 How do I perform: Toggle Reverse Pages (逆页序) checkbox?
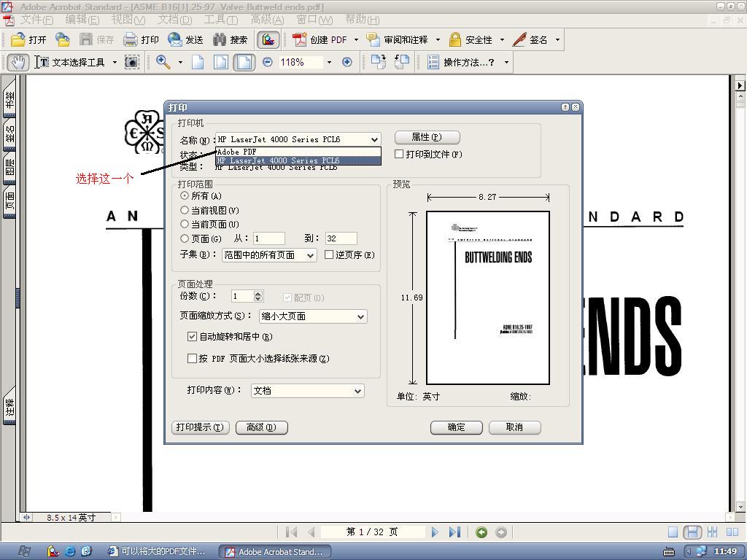(329, 254)
